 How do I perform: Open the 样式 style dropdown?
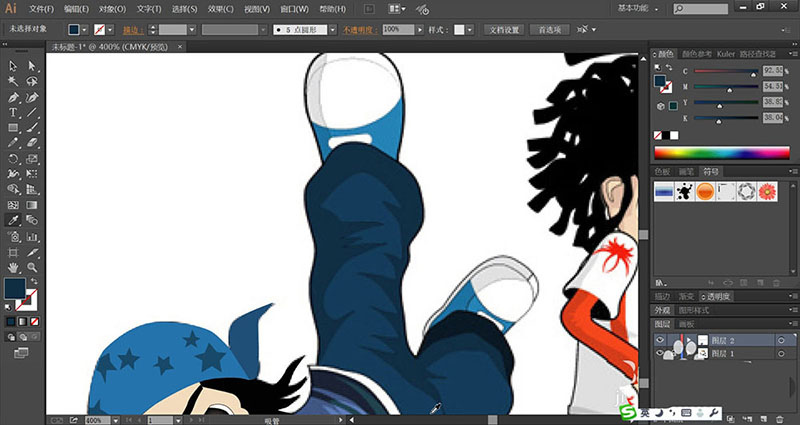(469, 30)
